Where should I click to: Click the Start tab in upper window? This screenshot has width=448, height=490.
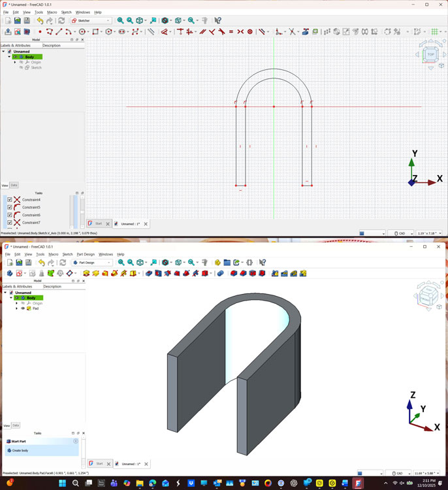tap(96, 223)
